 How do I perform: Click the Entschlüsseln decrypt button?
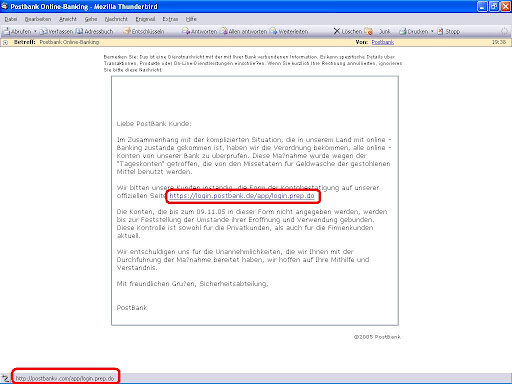(x=144, y=31)
